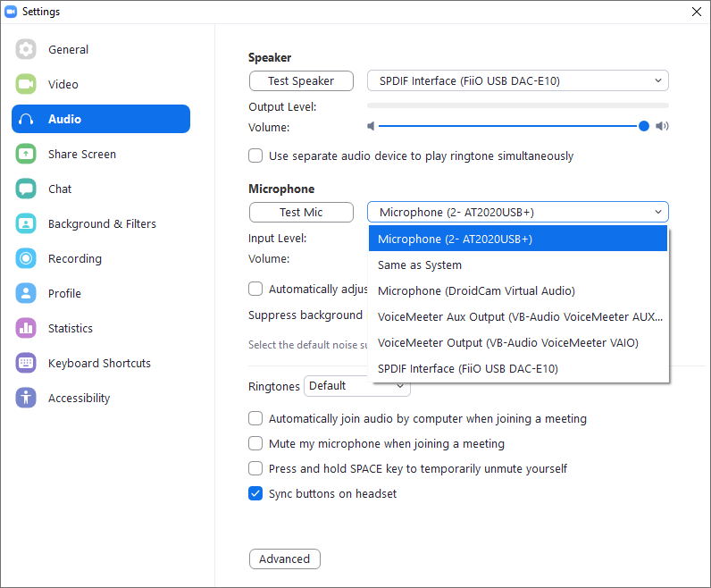Click the Statistics bar chart icon
Viewport: 711px width, 588px height.
tap(26, 328)
